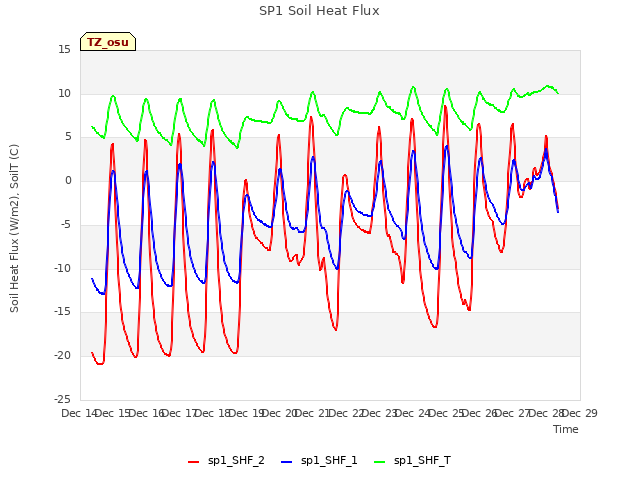Click the chart title SP1 Soil Heat Flux

click(x=319, y=11)
